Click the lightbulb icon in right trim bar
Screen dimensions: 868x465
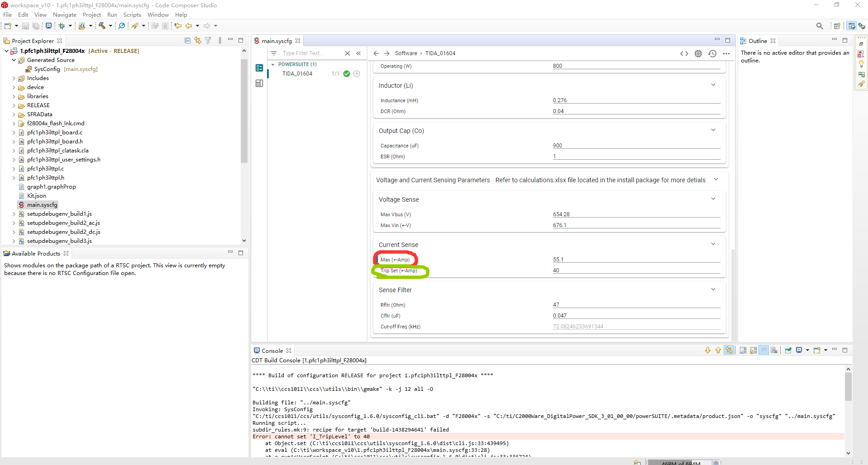pyautogui.click(x=862, y=64)
